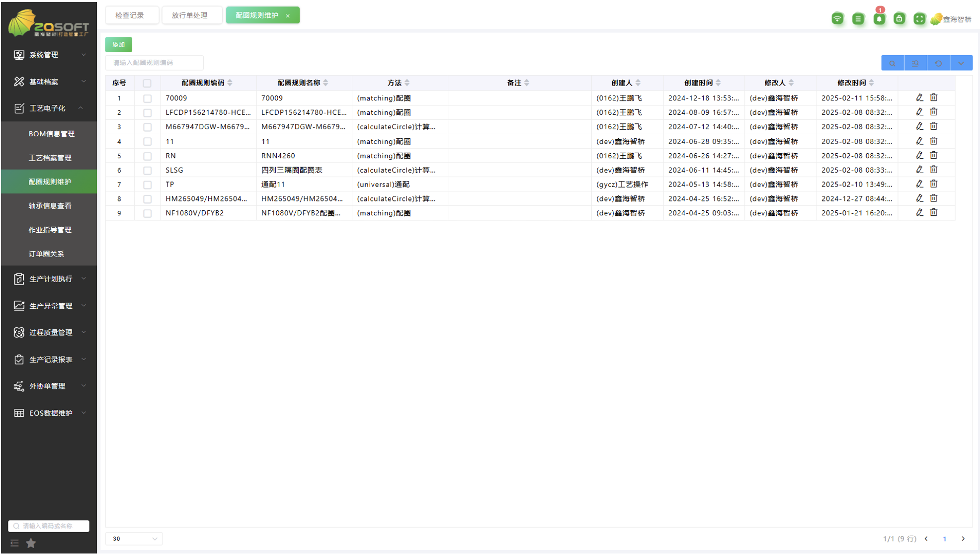
Task: Delete the SLSG rule row
Action: pos(934,170)
